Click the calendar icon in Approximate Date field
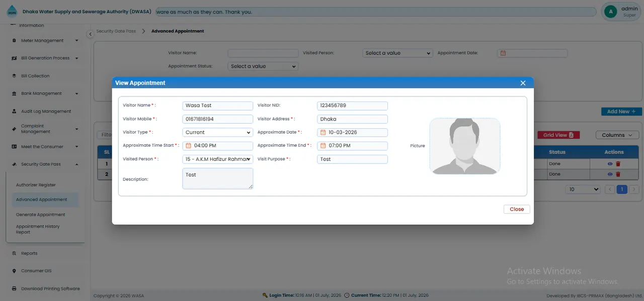The height and width of the screenshot is (301, 644). pos(324,133)
